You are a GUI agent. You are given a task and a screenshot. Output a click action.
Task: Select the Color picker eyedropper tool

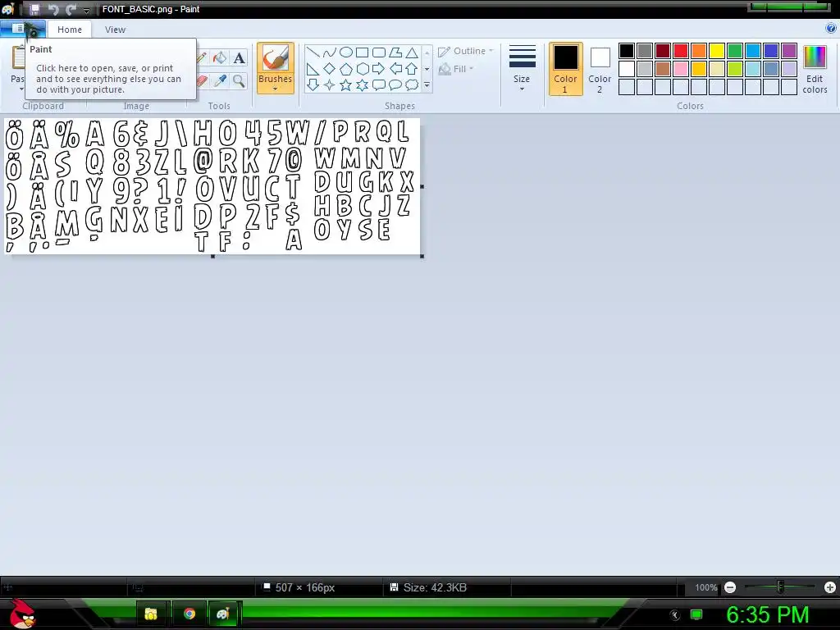pos(220,81)
